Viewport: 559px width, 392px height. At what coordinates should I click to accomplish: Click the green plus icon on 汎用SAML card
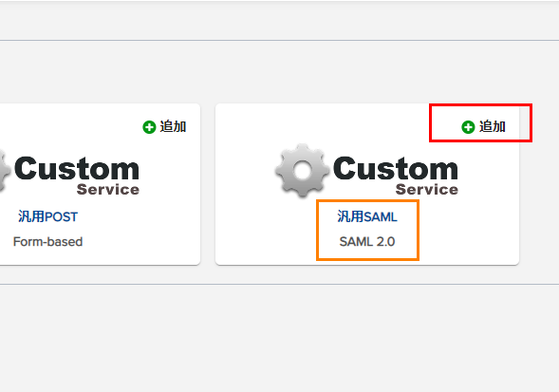[468, 127]
